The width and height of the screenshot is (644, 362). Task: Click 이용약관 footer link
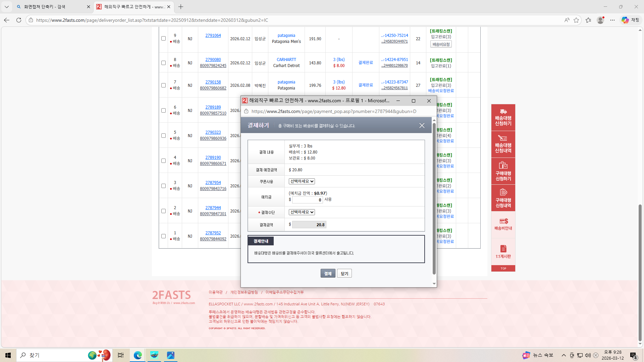pyautogui.click(x=216, y=292)
